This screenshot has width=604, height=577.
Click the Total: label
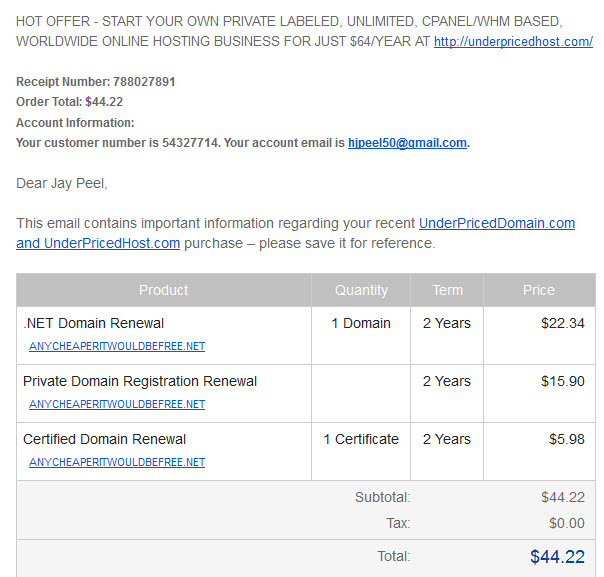[394, 556]
